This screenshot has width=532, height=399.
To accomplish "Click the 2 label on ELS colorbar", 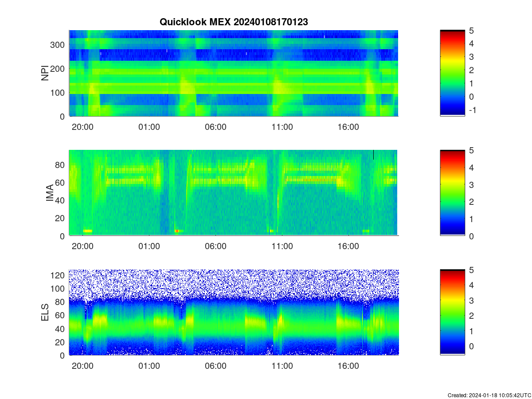I will coord(472,316).
